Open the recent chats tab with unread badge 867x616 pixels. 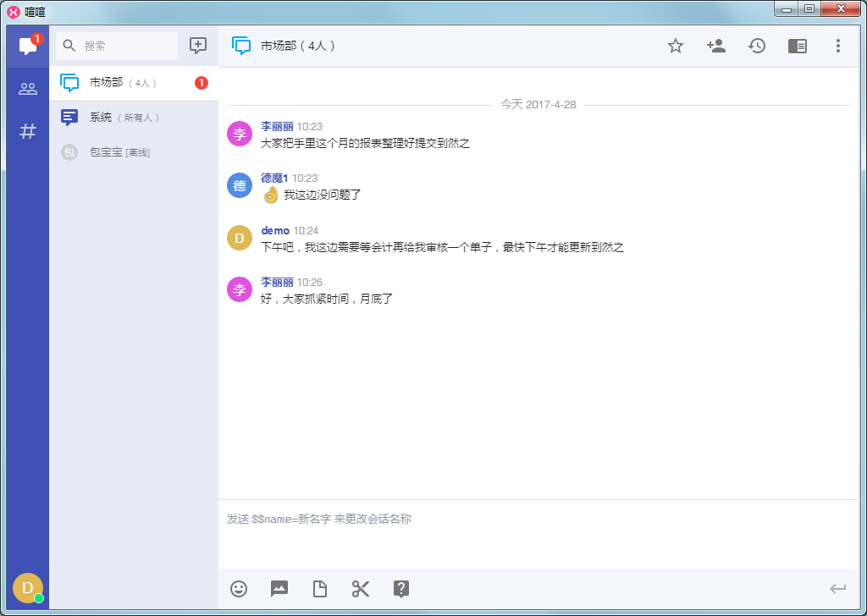(x=28, y=47)
